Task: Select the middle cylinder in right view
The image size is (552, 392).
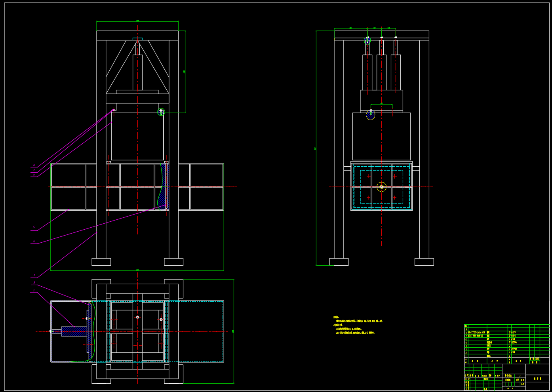Action: point(381,72)
